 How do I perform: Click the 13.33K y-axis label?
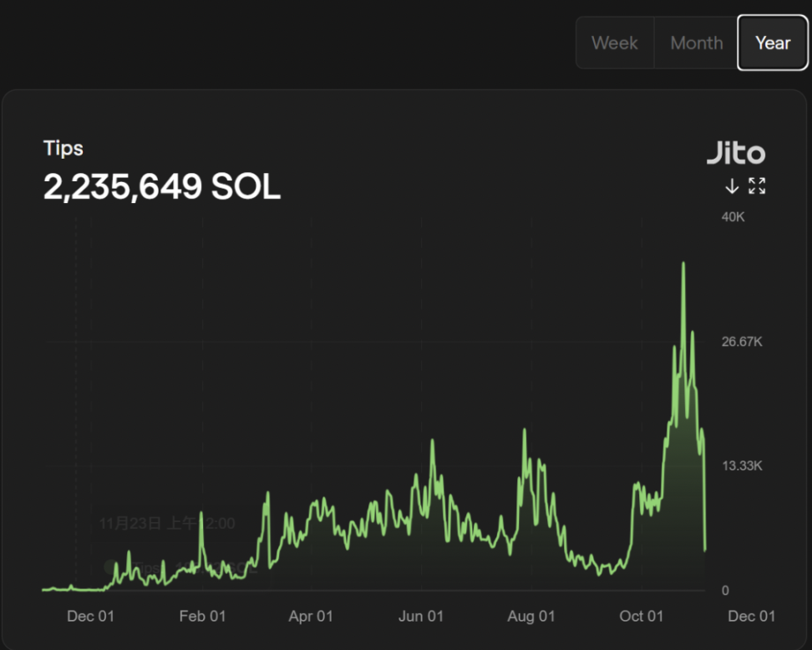(x=742, y=466)
